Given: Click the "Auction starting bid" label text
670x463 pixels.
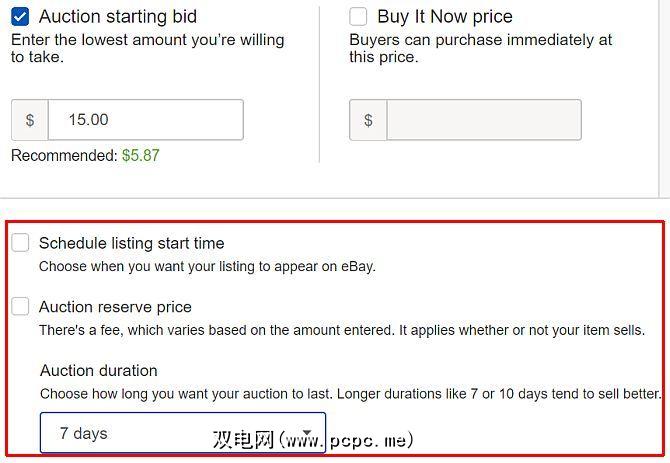Looking at the screenshot, I should [x=118, y=16].
